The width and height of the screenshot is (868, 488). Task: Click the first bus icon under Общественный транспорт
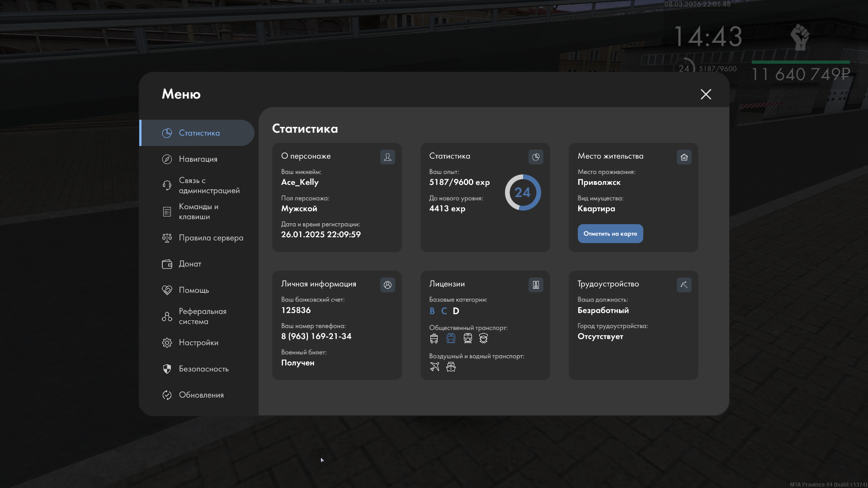(434, 338)
